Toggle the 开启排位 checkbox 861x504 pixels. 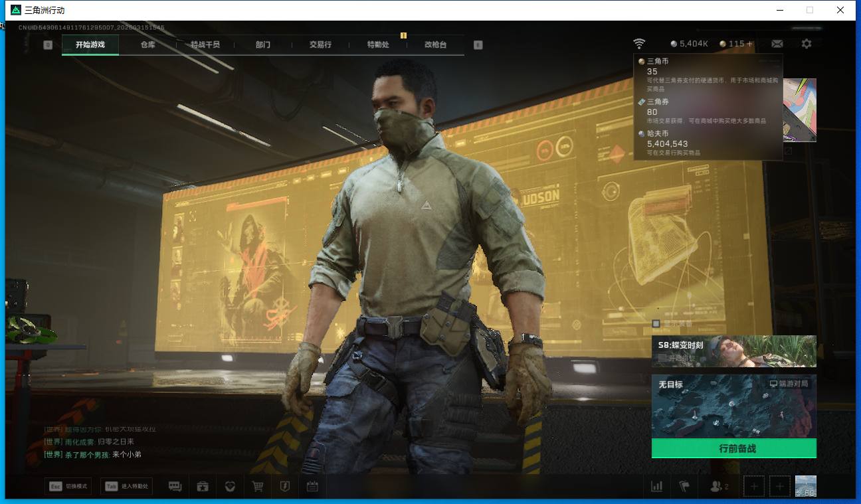(x=662, y=358)
